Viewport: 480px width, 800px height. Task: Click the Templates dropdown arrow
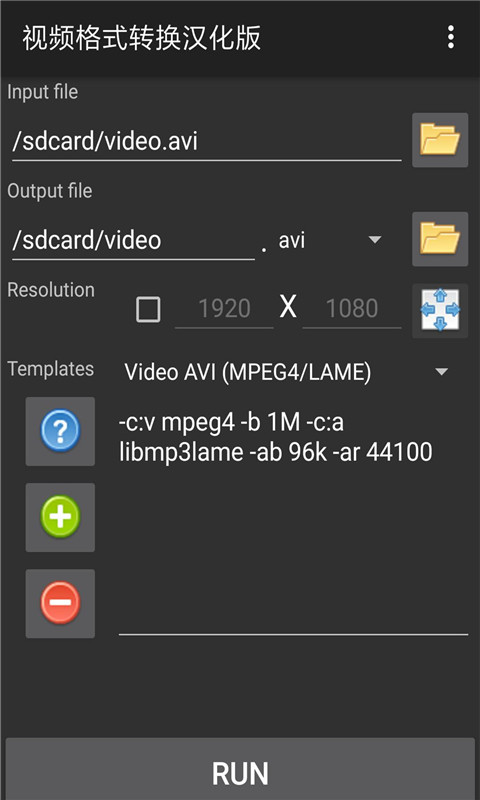441,372
